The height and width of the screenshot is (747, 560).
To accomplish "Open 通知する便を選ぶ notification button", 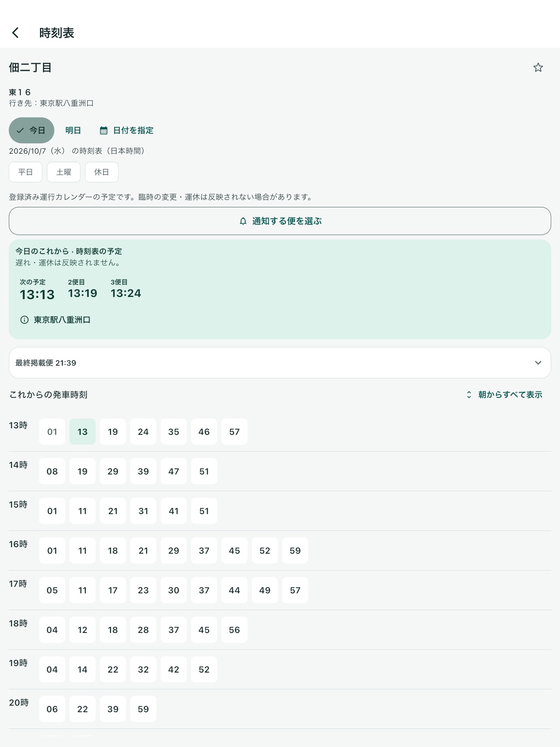I will [280, 221].
